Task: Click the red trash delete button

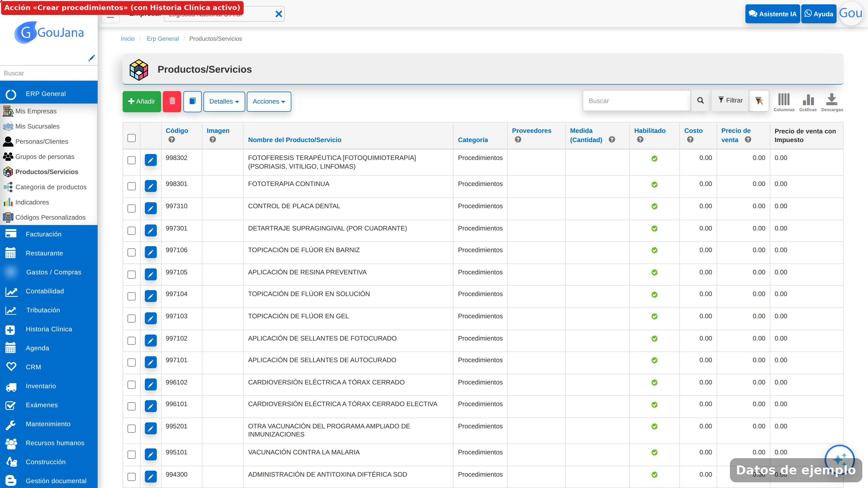Action: click(x=172, y=101)
